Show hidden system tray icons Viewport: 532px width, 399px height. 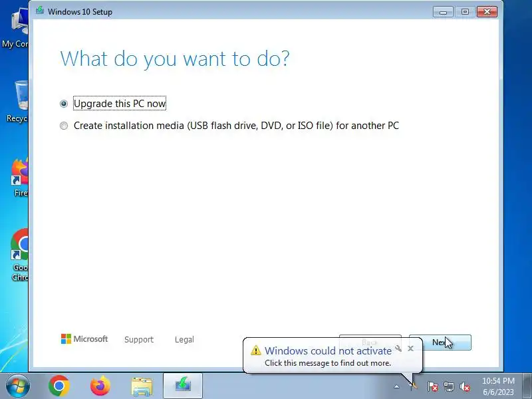tap(396, 386)
